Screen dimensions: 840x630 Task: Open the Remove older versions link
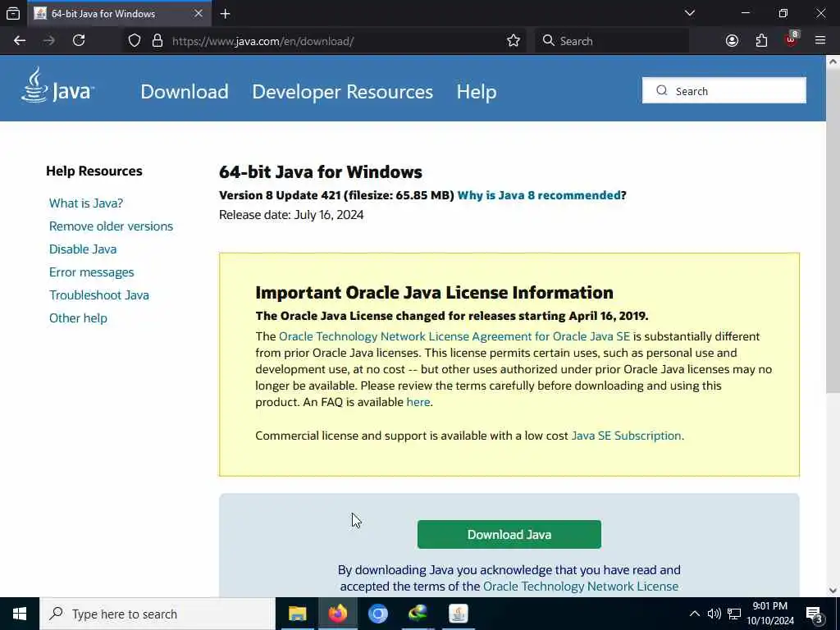pyautogui.click(x=111, y=226)
